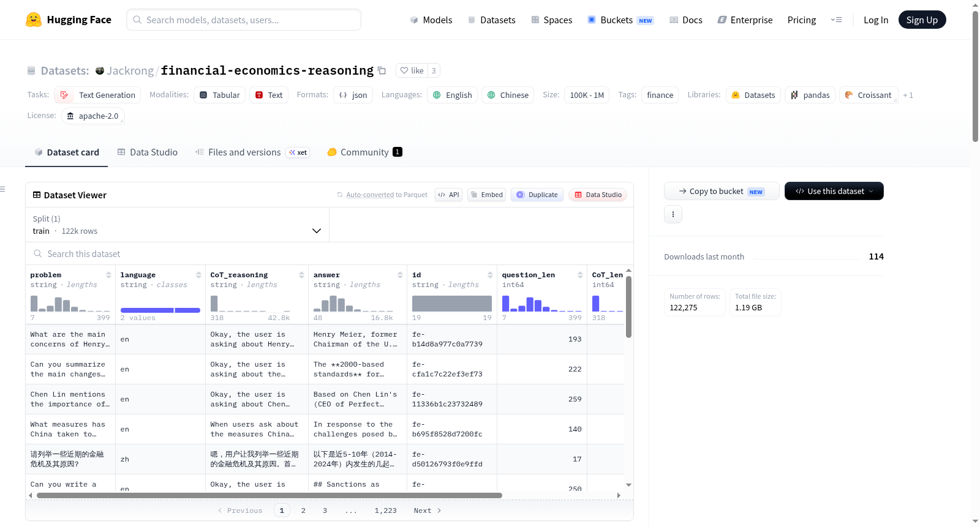
Task: Sort the language column using its arrows
Action: pyautogui.click(x=198, y=275)
